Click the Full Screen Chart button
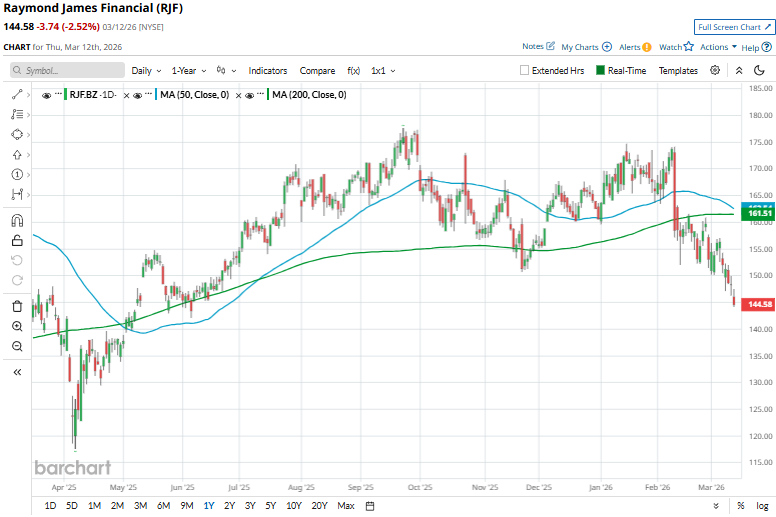The height and width of the screenshot is (517, 776). pos(733,27)
